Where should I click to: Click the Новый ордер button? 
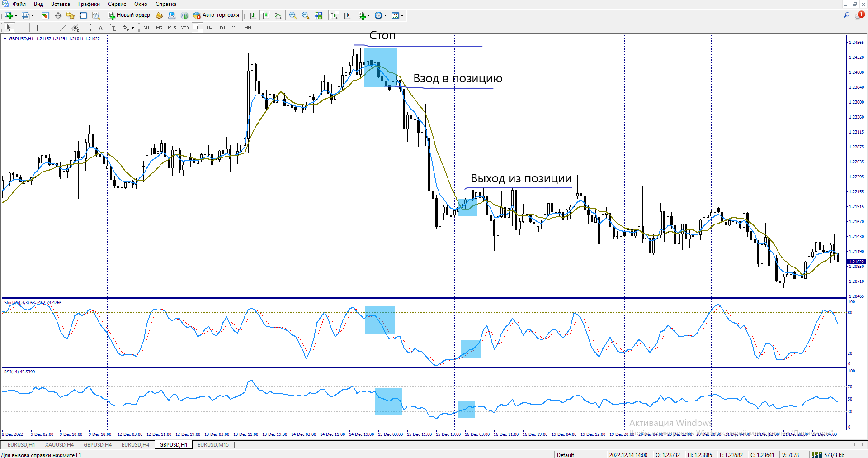pos(129,15)
